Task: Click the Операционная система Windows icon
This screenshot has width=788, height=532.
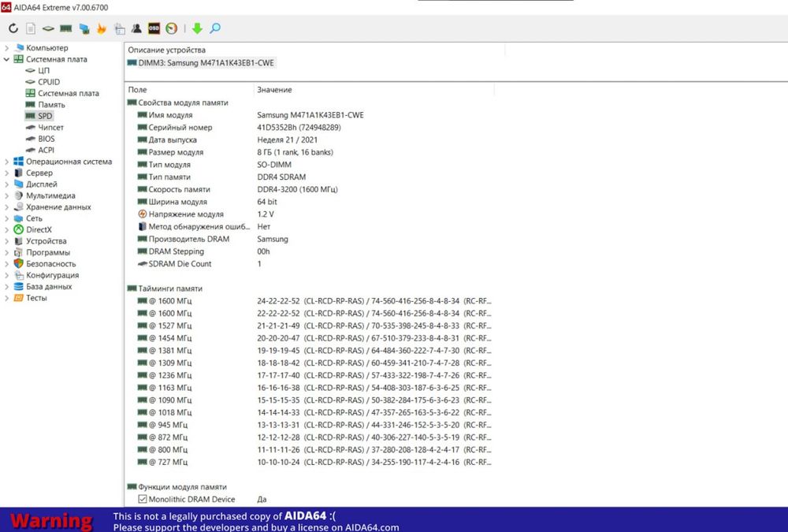Action: [x=19, y=162]
